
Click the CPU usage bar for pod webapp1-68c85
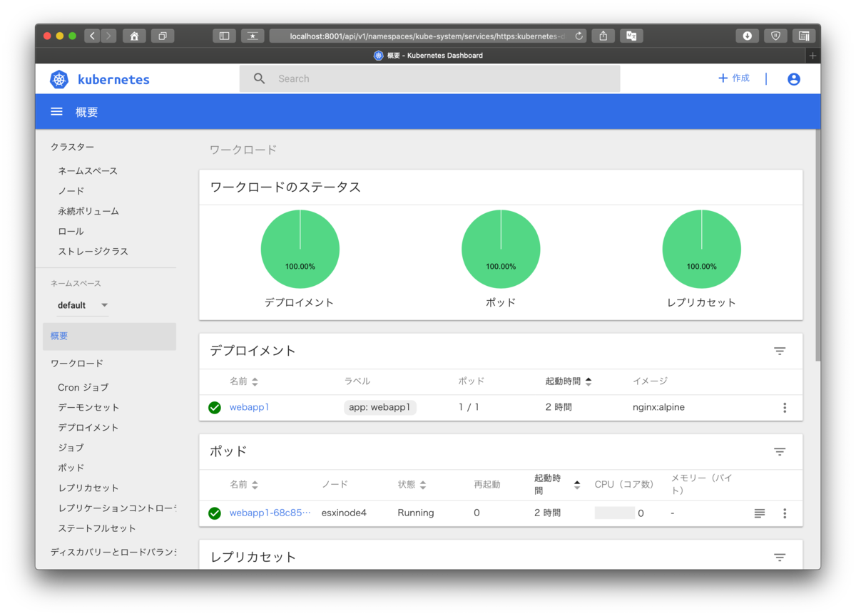[614, 513]
